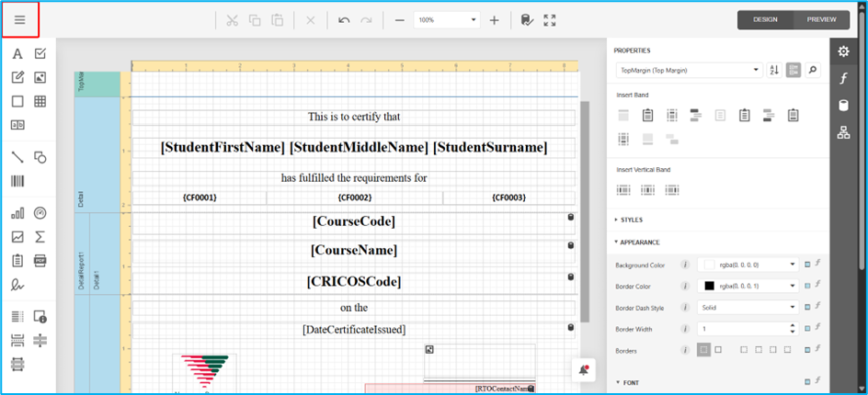
Task: Expand the Styles section
Action: (x=631, y=220)
